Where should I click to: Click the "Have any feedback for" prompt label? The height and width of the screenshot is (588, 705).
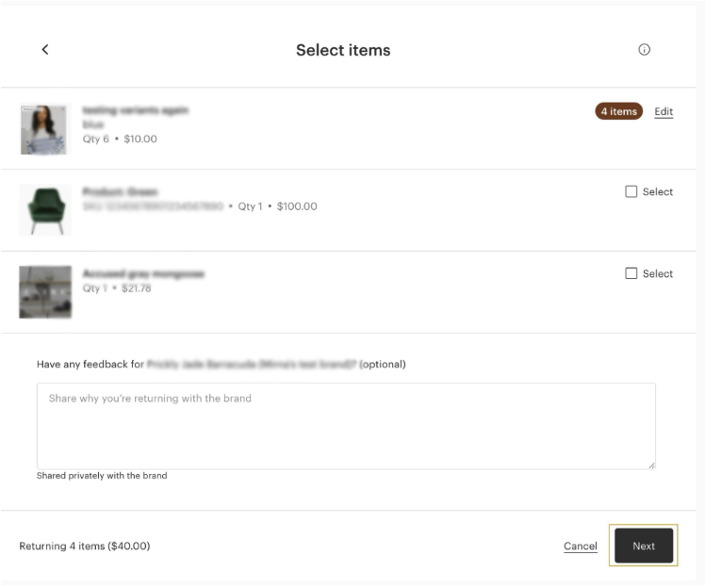[90, 364]
